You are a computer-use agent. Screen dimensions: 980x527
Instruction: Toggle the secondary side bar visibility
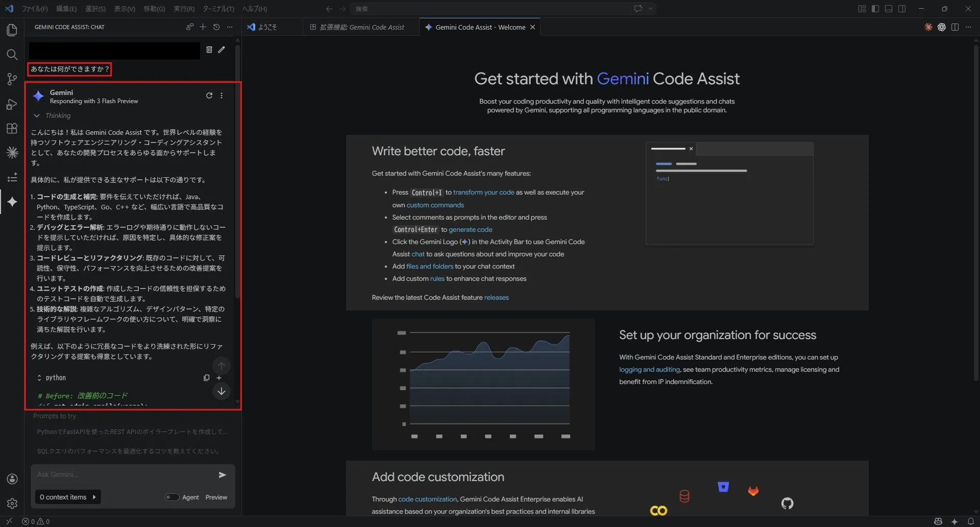(x=902, y=9)
